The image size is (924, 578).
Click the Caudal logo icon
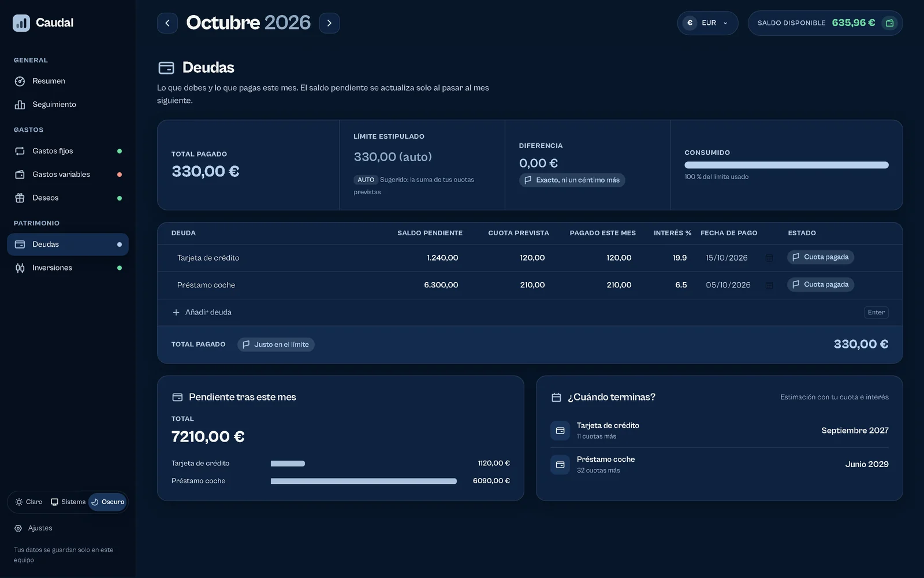point(21,23)
